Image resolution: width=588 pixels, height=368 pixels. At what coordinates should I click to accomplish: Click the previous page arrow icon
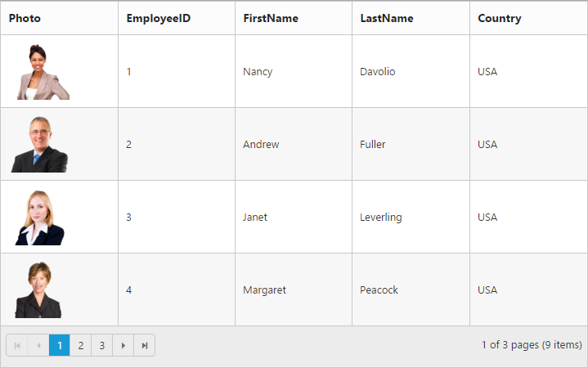[x=38, y=345]
